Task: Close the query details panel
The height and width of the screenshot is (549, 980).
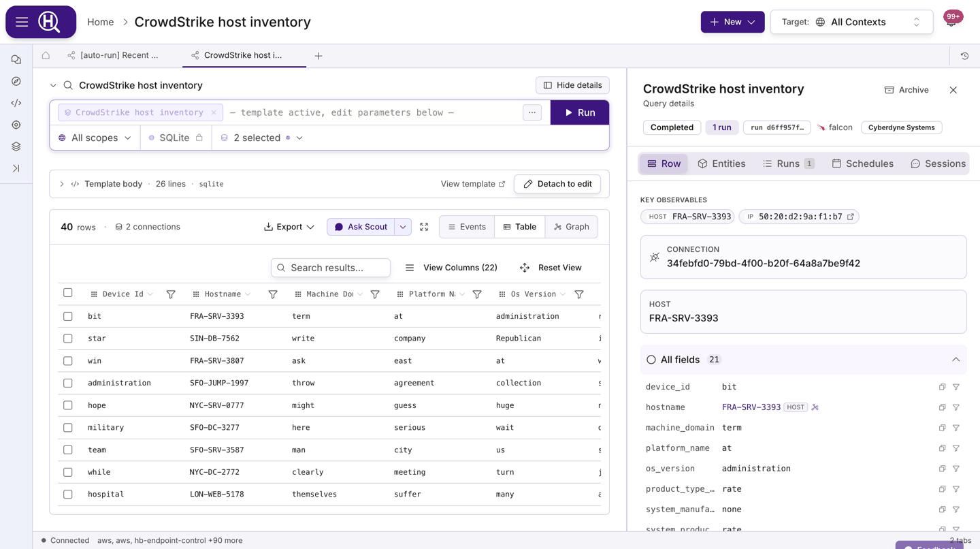Action: [953, 90]
